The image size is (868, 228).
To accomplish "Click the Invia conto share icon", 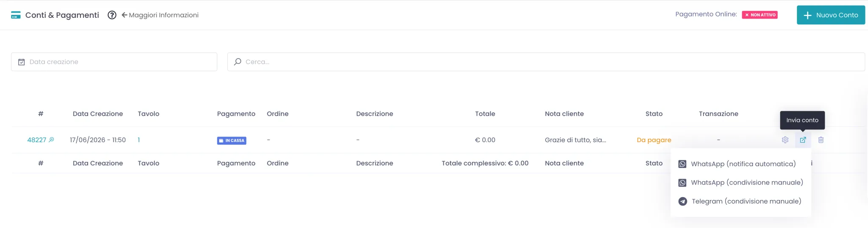I will tap(803, 140).
